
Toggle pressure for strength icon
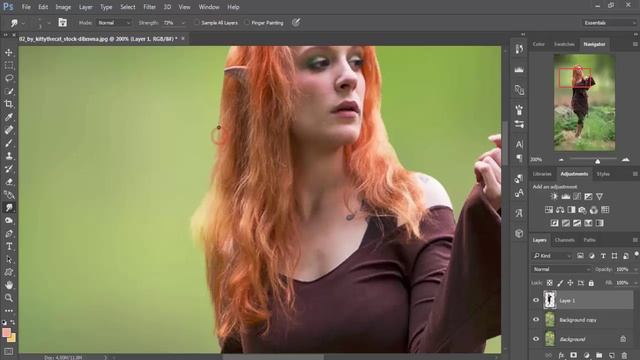296,22
